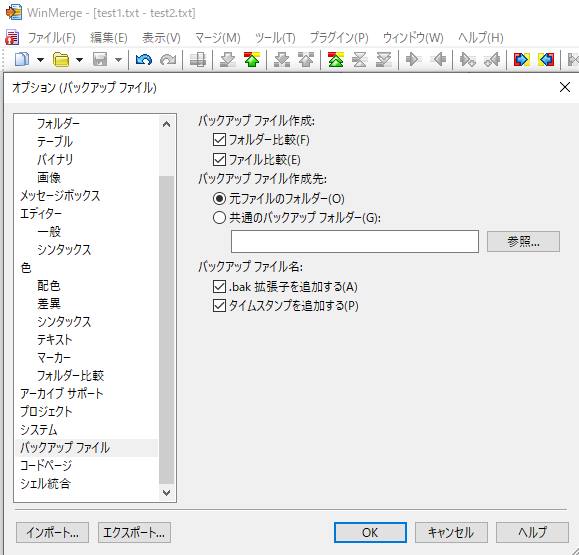Viewport: 579px width, 555px height.
Task: Click the category list scroll up arrow
Action: click(x=167, y=124)
